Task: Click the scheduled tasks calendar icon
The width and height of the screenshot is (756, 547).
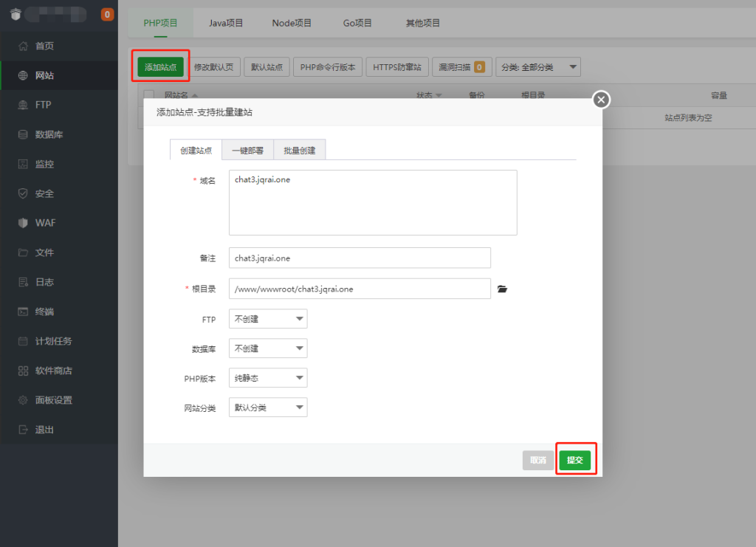Action: [23, 341]
